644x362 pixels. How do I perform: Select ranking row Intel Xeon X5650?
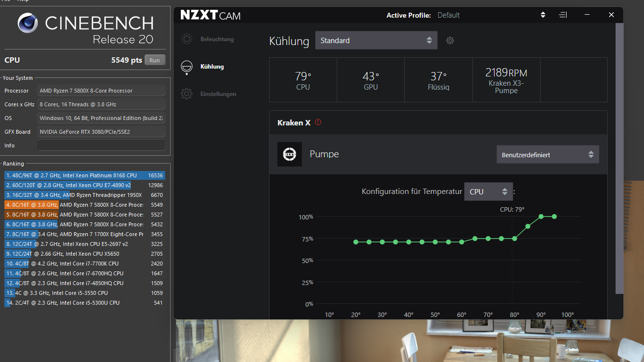(85, 254)
